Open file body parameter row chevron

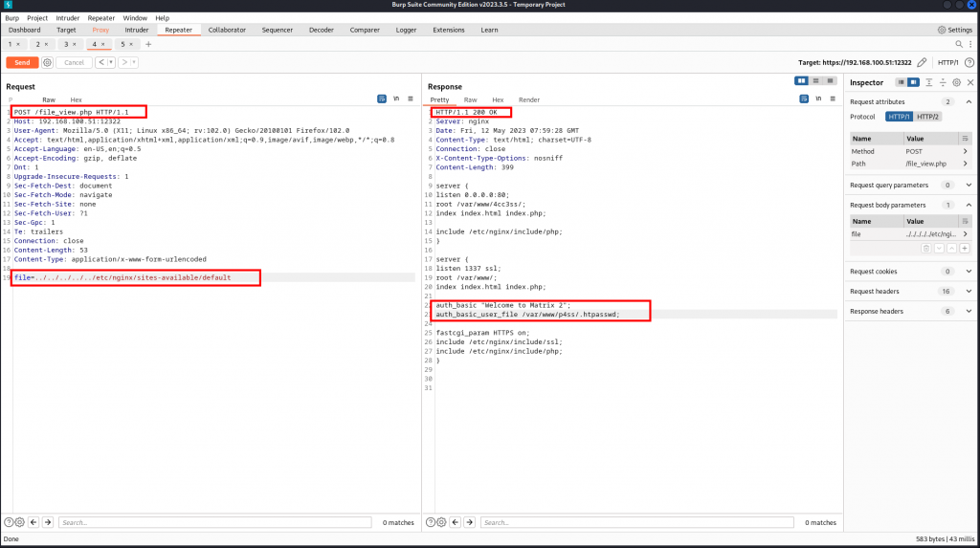(x=965, y=234)
